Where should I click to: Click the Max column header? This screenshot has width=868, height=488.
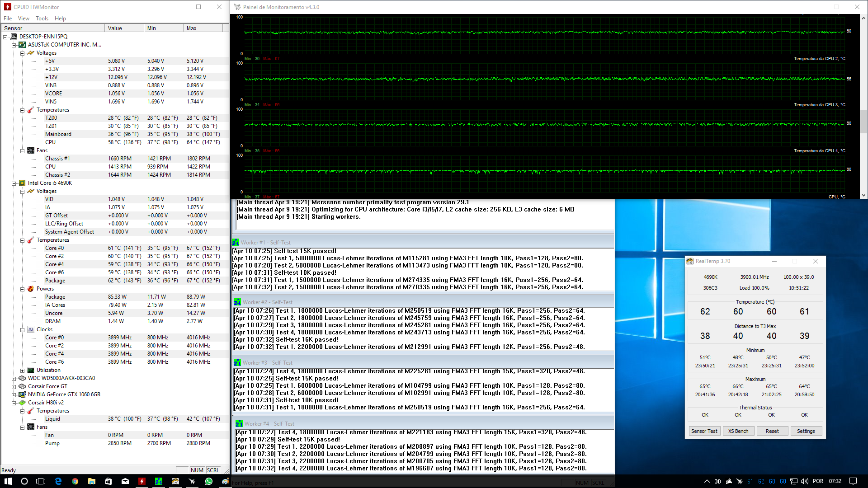[x=203, y=28]
